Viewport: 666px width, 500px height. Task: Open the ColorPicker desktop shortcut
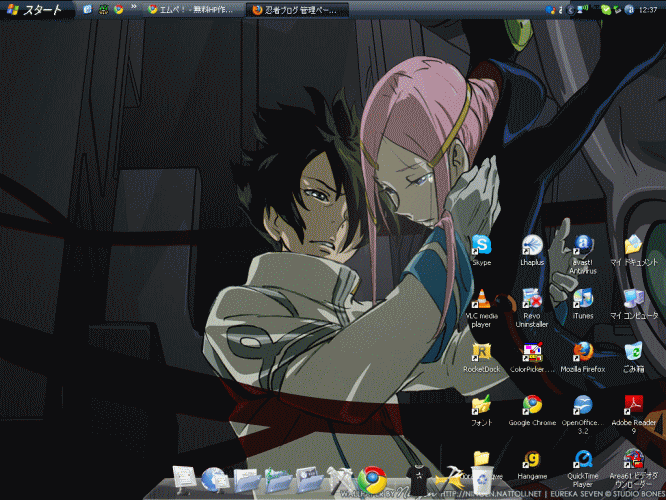532,357
